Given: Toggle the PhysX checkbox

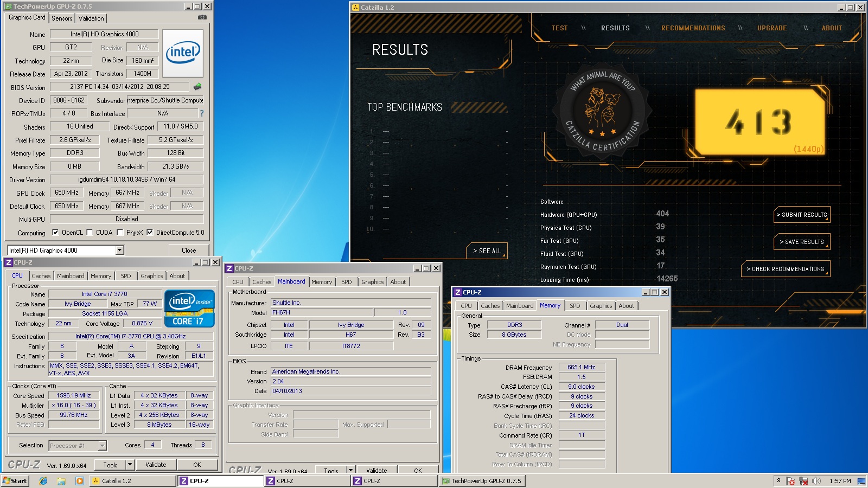Looking at the screenshot, I should pos(120,233).
